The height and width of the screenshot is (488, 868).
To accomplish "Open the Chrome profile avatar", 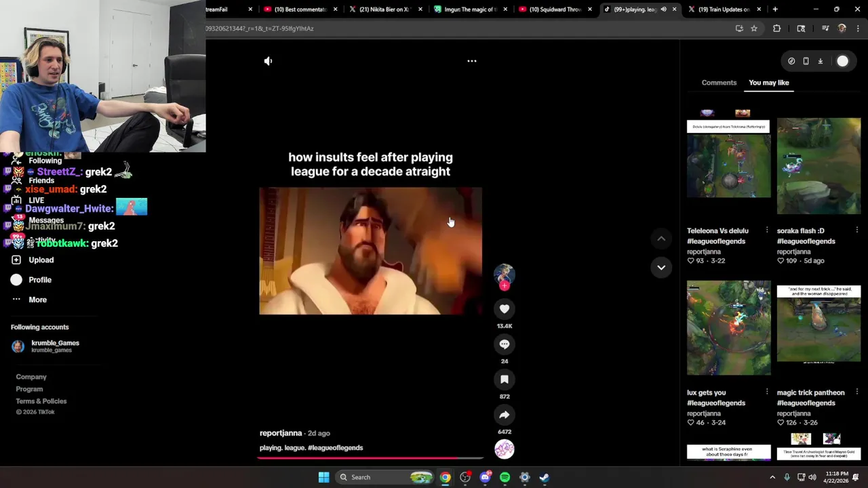I will point(842,28).
